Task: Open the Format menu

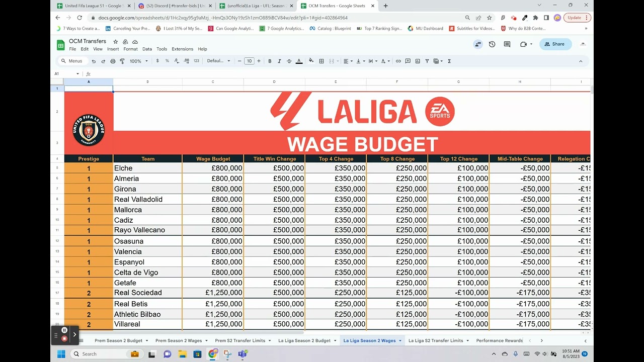Action: (130, 49)
